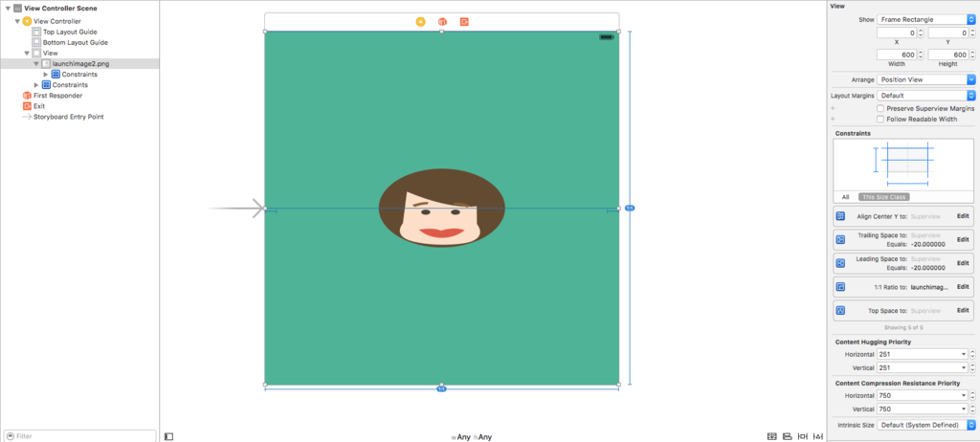Viewport: 980px width, 442px height.
Task: Click the Align Center Y constraint icon
Action: (x=840, y=215)
